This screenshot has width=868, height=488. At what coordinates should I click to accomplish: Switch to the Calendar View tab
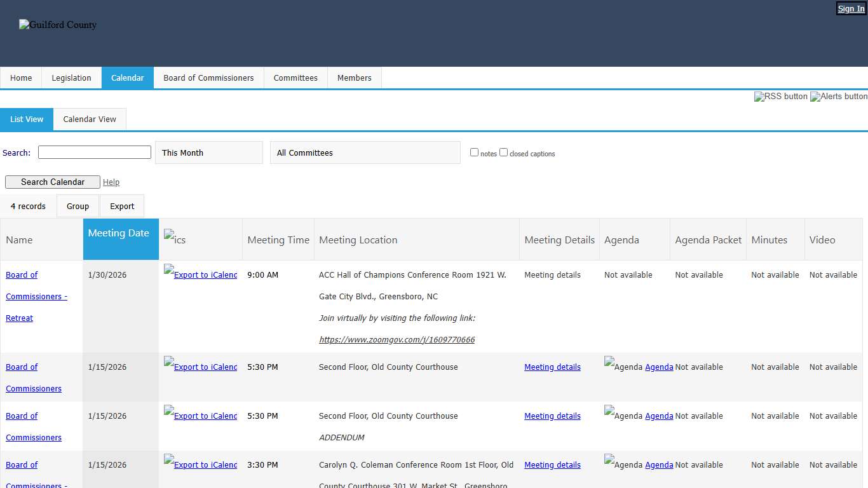pos(90,119)
